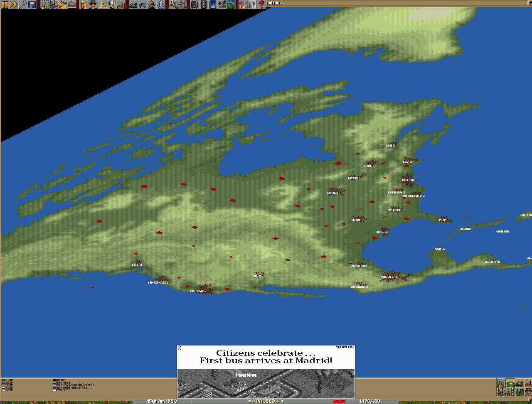Click the Quebec town label
The height and width of the screenshot is (404, 532).
click(391, 146)
